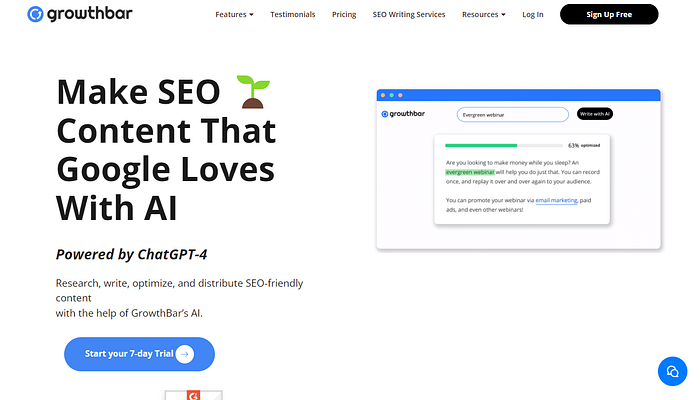Go to the Pricing page

pos(344,14)
